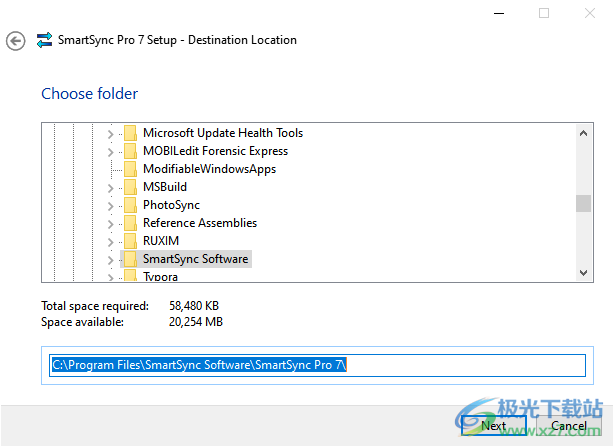The width and height of the screenshot is (614, 447).
Task: Expand the Reference Assemblies tree node
Action: [110, 224]
